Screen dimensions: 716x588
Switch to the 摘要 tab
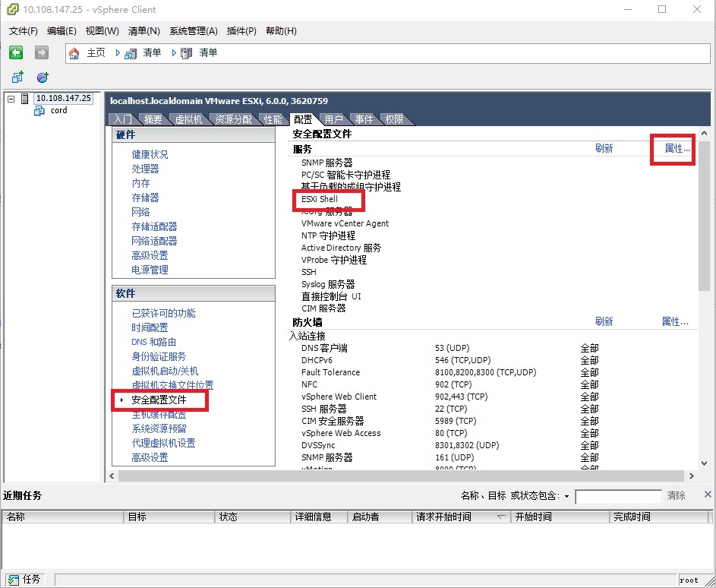pyautogui.click(x=153, y=119)
